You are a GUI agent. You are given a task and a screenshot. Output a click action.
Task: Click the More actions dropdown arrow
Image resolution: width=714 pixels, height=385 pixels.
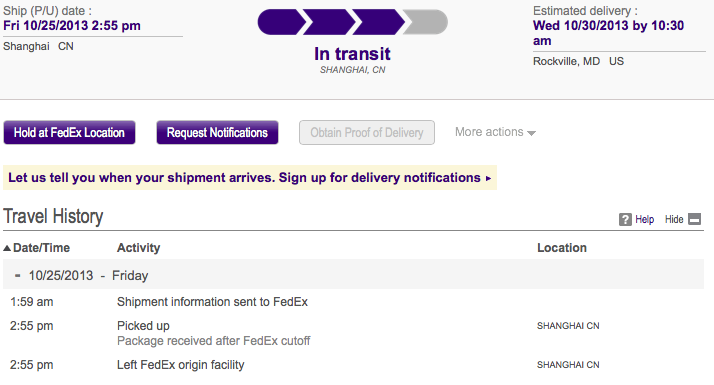tap(531, 133)
